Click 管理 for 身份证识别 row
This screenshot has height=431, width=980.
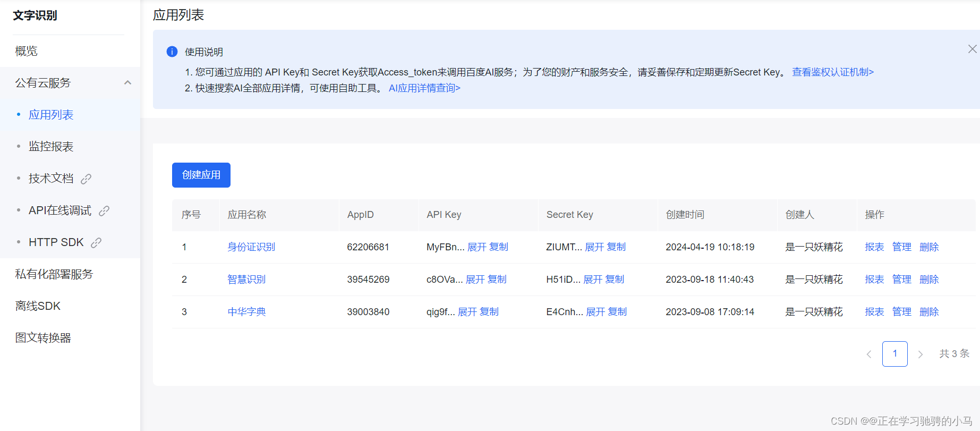point(902,247)
